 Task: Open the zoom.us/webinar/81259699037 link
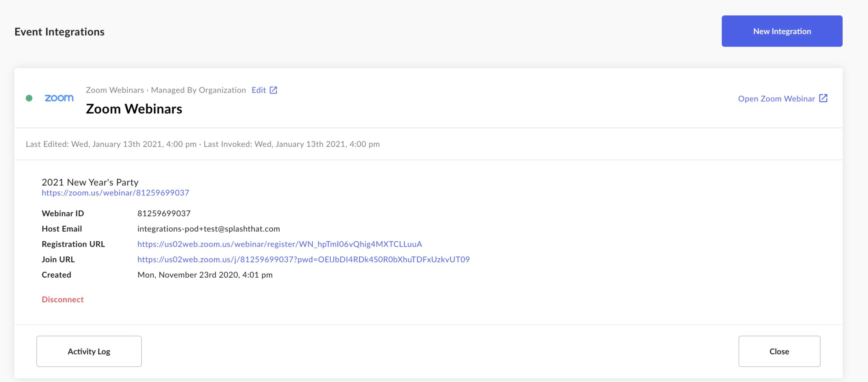click(x=115, y=193)
